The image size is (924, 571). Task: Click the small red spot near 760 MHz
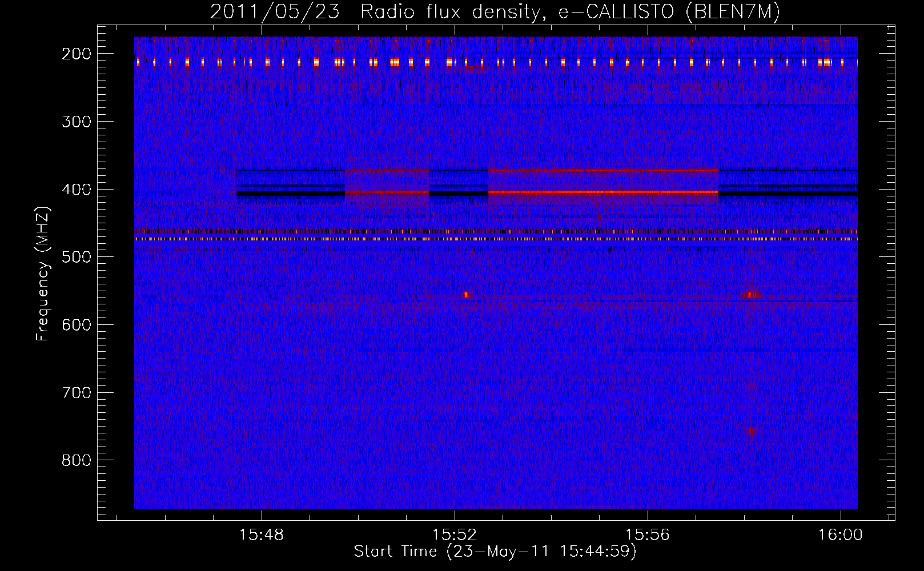[x=752, y=431]
